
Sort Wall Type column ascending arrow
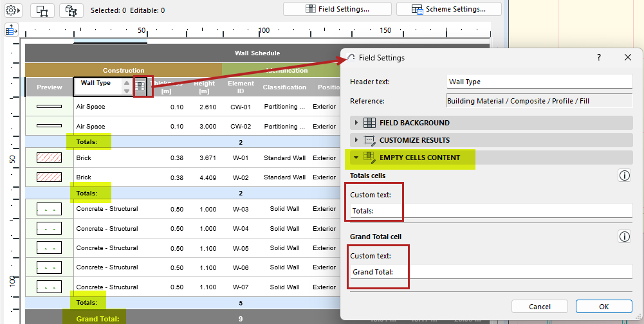pyautogui.click(x=127, y=84)
